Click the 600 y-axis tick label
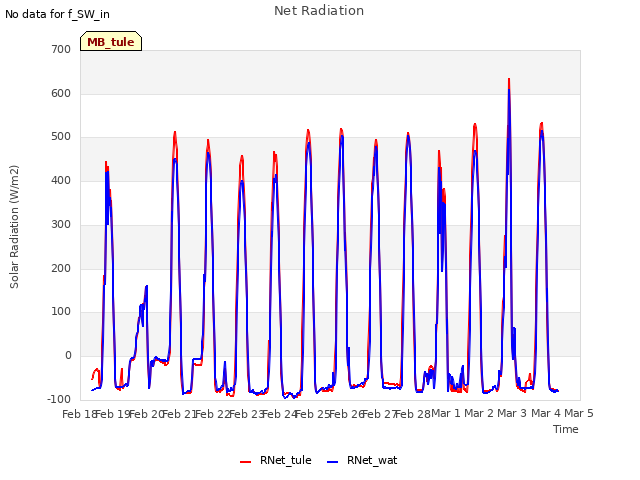 pyautogui.click(x=61, y=93)
